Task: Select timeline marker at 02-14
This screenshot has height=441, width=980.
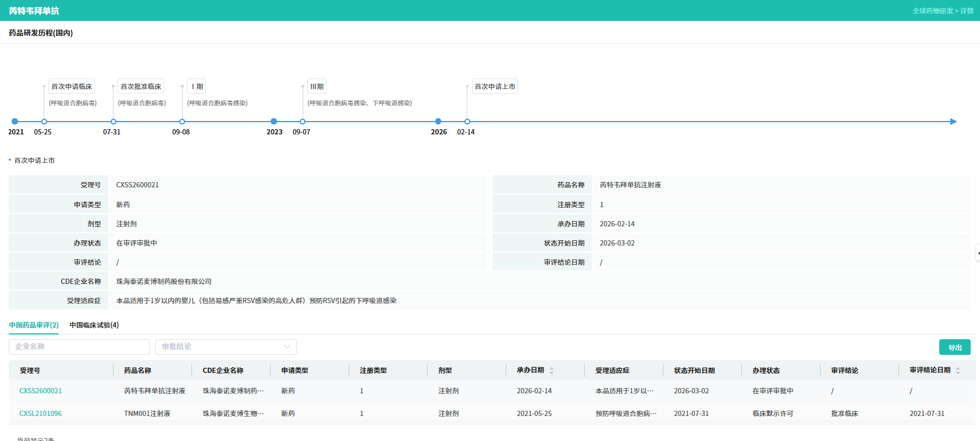Action: [467, 122]
